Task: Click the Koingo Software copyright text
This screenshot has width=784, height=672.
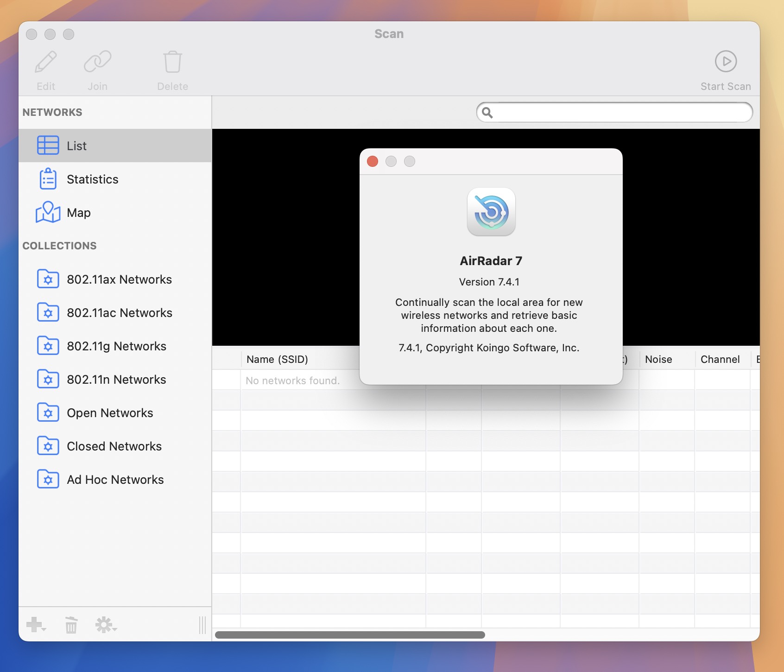Action: (489, 348)
